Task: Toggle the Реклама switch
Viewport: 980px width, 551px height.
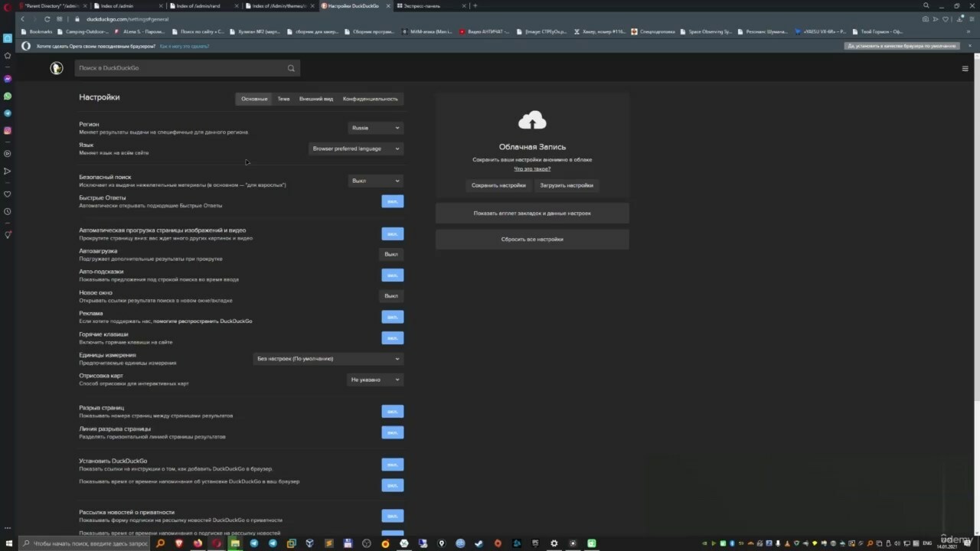Action: [392, 316]
